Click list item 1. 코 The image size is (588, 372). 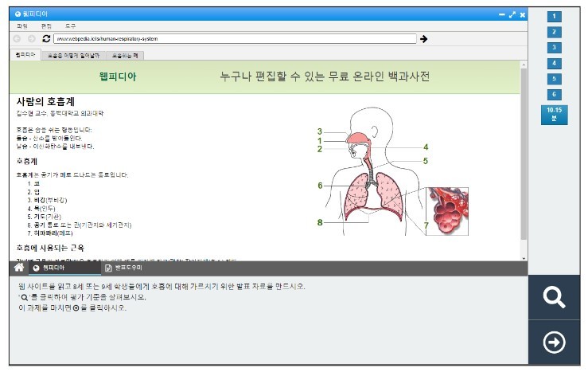click(33, 183)
